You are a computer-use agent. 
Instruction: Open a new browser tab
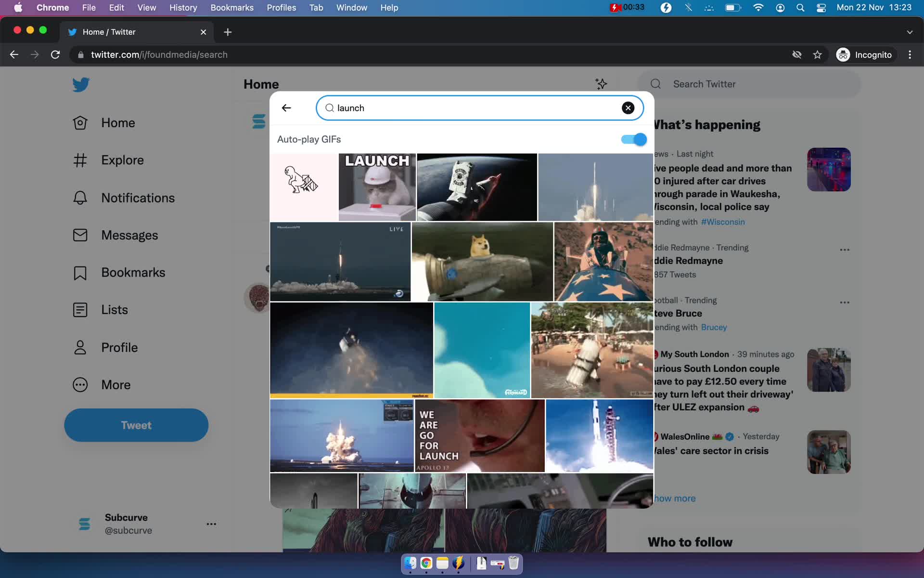click(228, 32)
